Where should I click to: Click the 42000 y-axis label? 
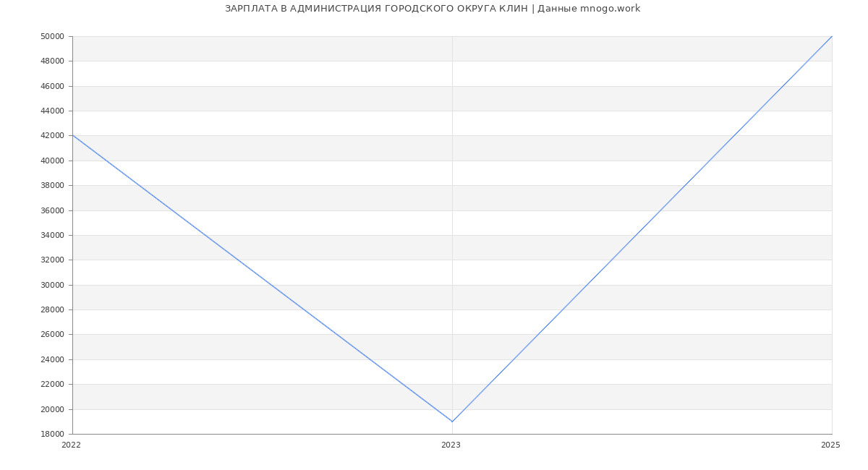coord(53,135)
